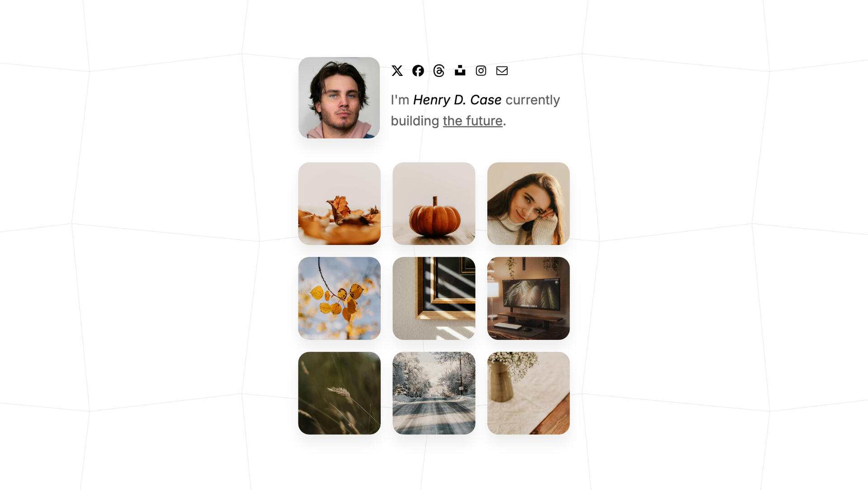Open the Threads social icon
This screenshot has width=868, height=490.
coord(439,71)
